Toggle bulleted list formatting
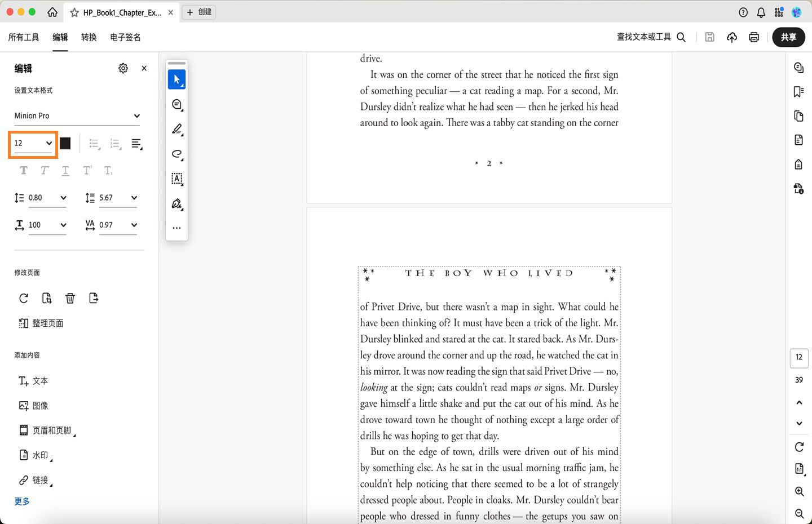Image resolution: width=812 pixels, height=524 pixels. coord(94,143)
